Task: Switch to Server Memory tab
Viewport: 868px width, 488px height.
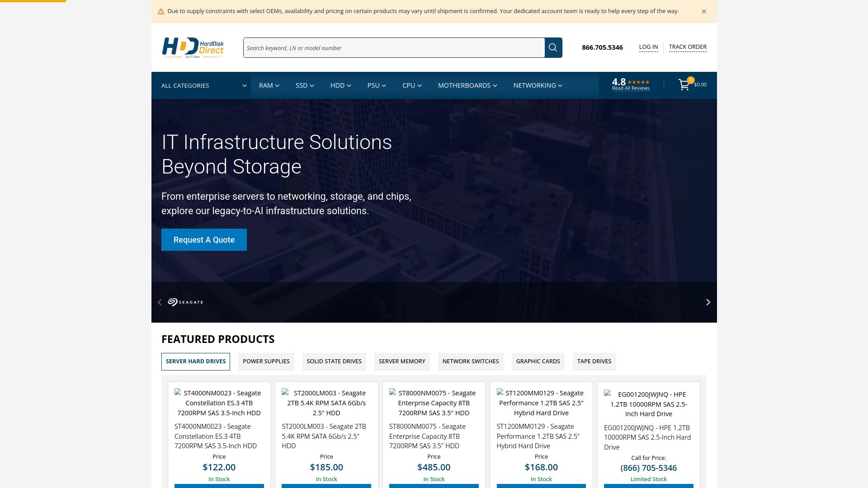Action: point(402,361)
